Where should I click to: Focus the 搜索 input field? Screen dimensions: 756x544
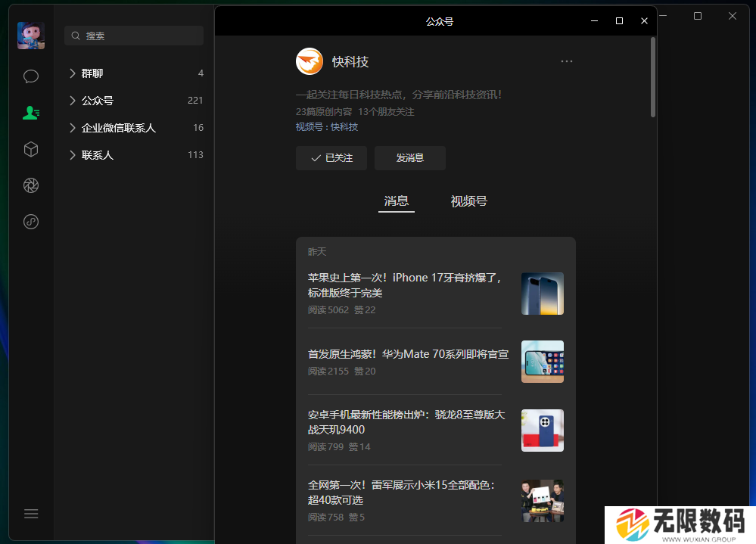133,36
